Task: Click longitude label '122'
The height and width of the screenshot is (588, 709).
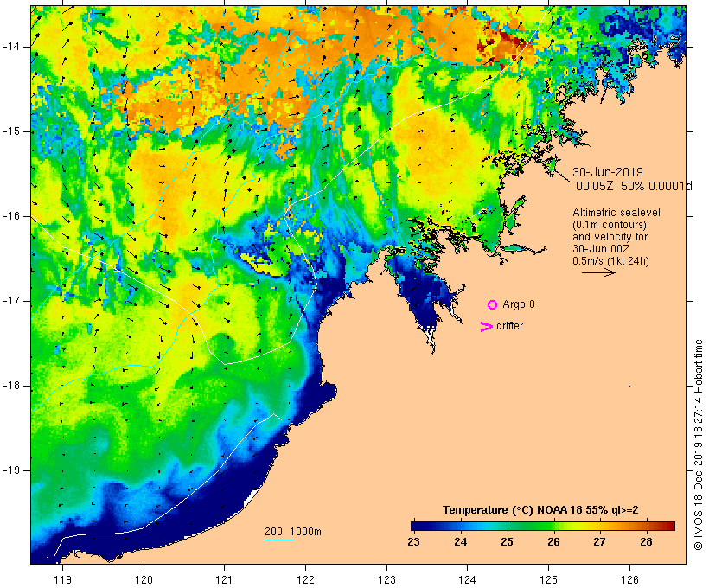Action: [x=305, y=580]
